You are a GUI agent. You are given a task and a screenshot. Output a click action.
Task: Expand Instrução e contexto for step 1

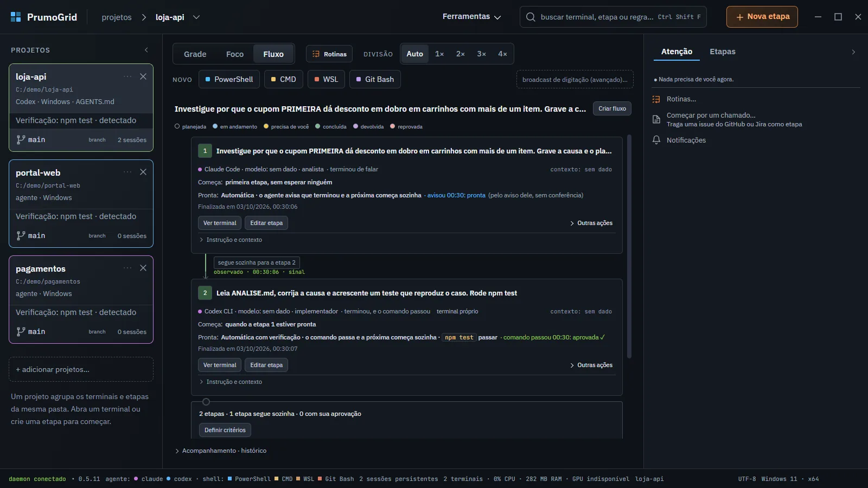(x=231, y=240)
